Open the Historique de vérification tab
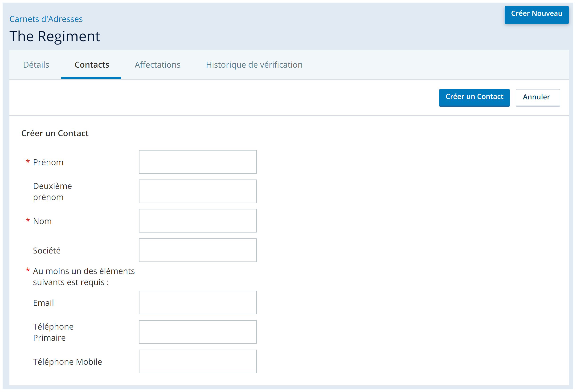Image resolution: width=576 pixels, height=392 pixels. (254, 65)
